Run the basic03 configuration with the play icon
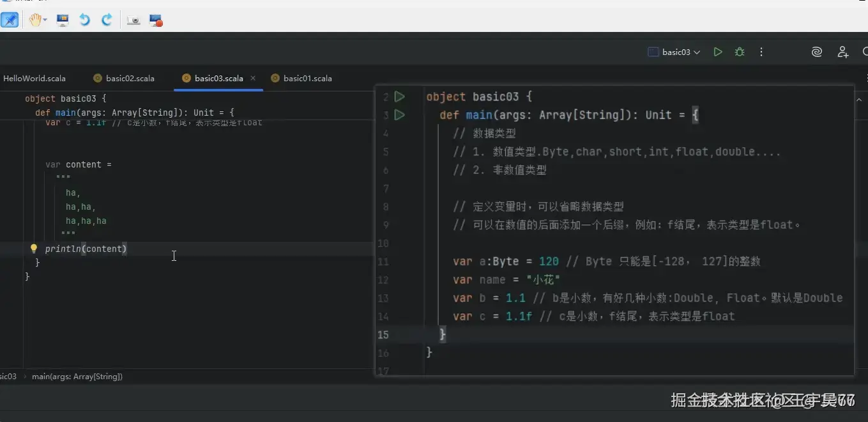Image resolution: width=868 pixels, height=422 pixels. pos(717,52)
